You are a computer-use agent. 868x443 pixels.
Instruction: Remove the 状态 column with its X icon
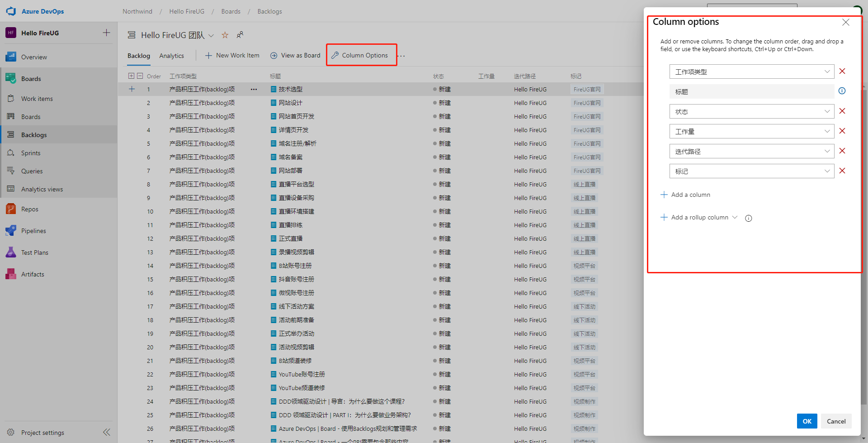coord(842,111)
